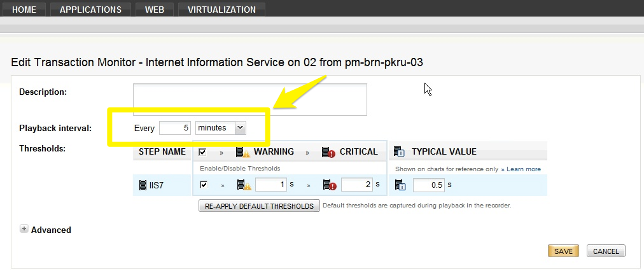Expand the Advanced section

click(24, 229)
